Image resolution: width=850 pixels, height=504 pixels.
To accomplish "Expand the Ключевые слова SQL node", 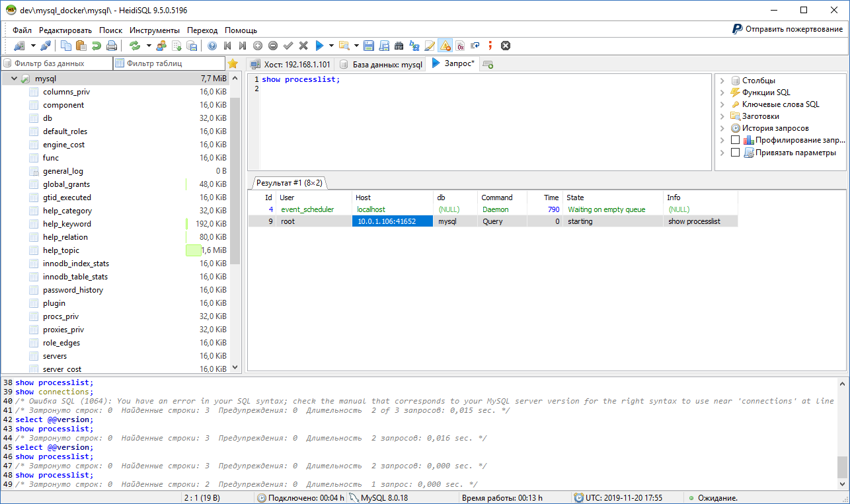I will (722, 104).
